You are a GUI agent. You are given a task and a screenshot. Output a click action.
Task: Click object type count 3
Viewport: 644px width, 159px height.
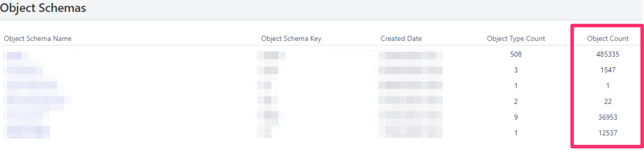pos(516,70)
